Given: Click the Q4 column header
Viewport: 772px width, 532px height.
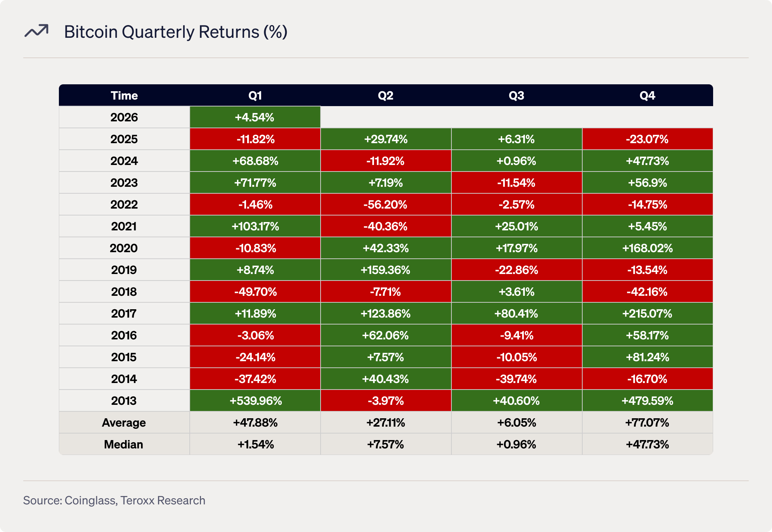Looking at the screenshot, I should pos(647,96).
